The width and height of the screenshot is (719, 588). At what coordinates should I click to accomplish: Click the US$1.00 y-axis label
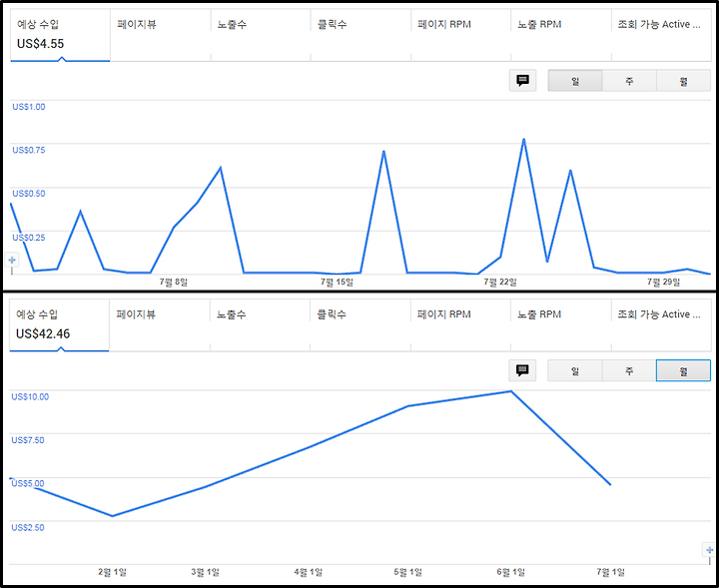(x=29, y=107)
